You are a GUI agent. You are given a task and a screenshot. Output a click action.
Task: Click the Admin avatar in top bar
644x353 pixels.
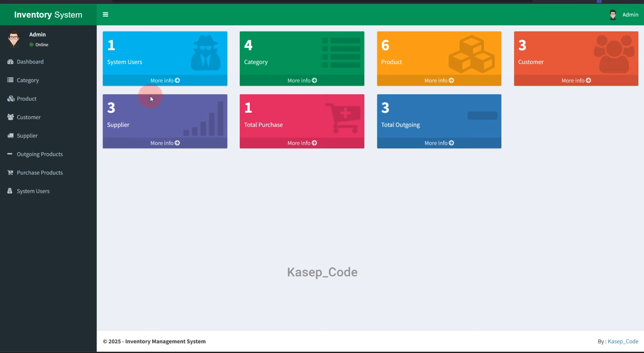tap(613, 15)
